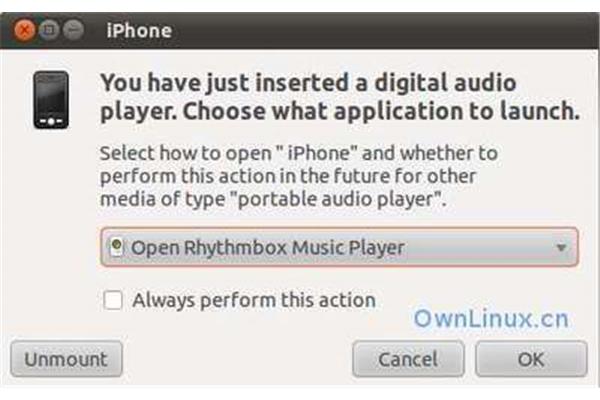600x400 pixels.
Task: Click empty title bar area beside iPhone
Action: pyautogui.click(x=383, y=31)
